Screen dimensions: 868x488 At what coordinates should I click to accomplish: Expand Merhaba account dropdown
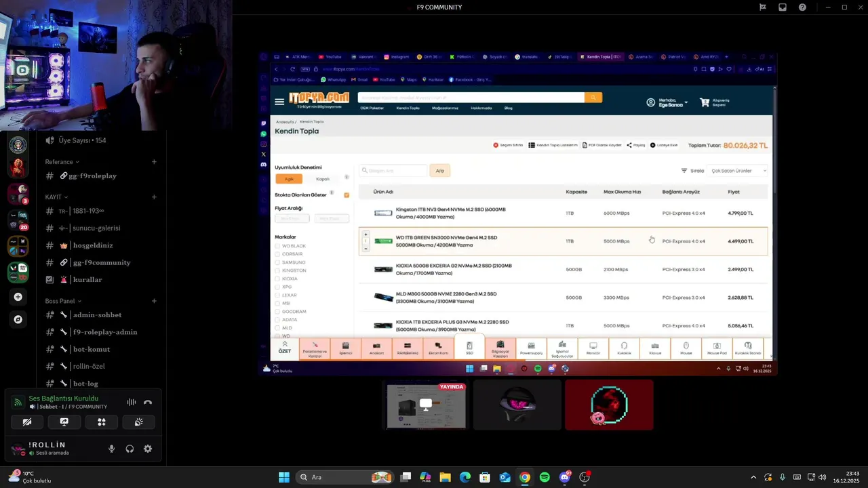click(x=668, y=102)
